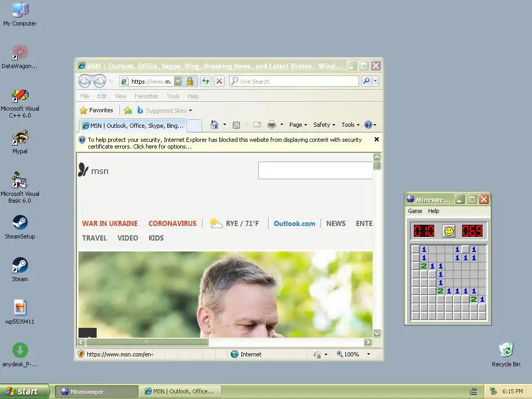The height and width of the screenshot is (399, 532).
Task: Open the Tools command bar dropdown
Action: coord(350,125)
